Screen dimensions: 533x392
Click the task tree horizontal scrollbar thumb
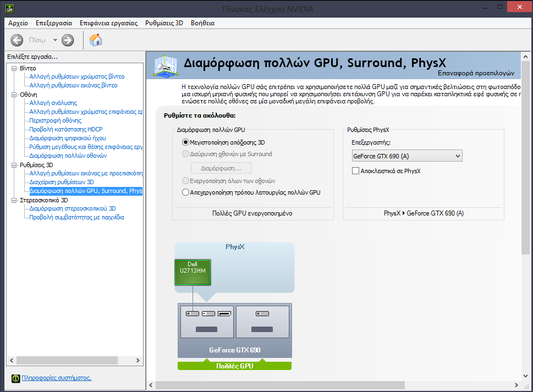click(67, 361)
